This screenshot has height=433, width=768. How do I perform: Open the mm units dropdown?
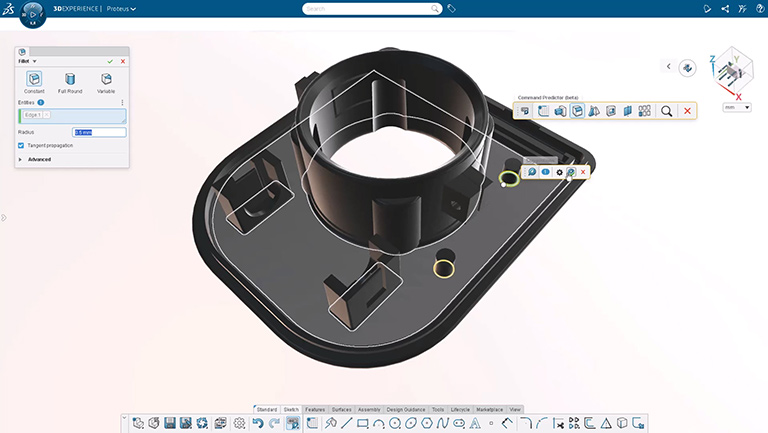click(736, 107)
